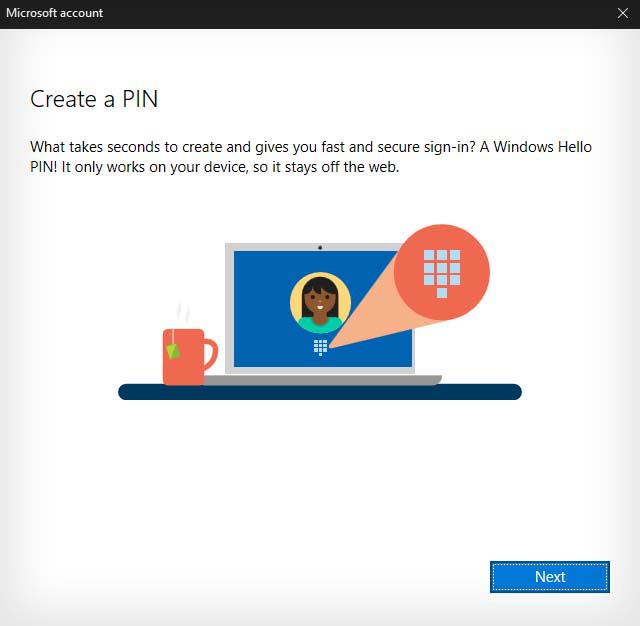Image resolution: width=640 pixels, height=626 pixels.
Task: Click the small keypad icon below avatar
Action: (320, 348)
